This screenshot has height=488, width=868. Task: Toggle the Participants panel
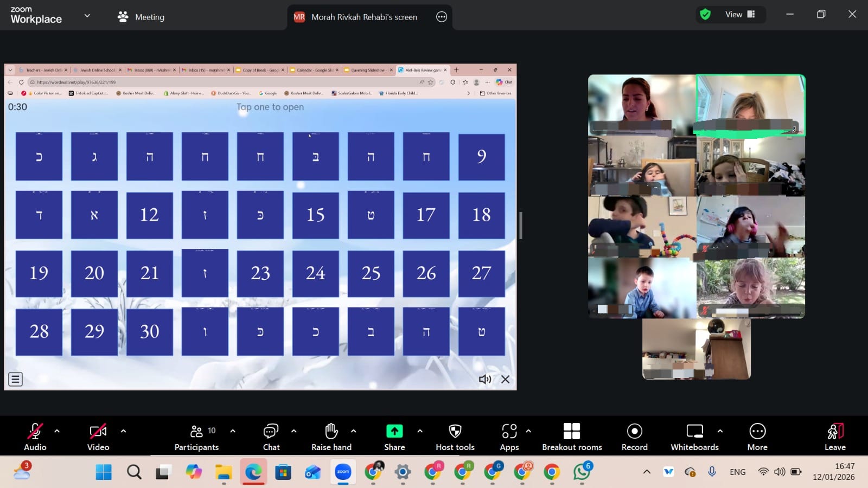(x=196, y=432)
